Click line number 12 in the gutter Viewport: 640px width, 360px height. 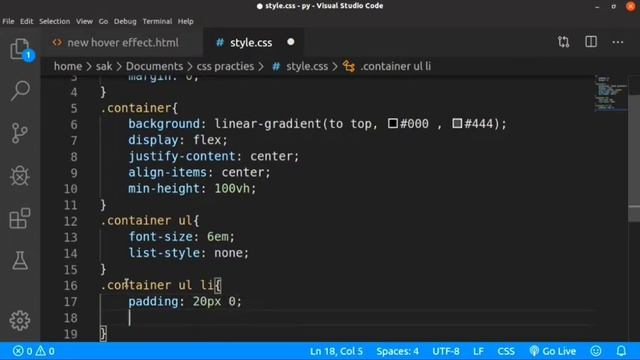coord(71,221)
